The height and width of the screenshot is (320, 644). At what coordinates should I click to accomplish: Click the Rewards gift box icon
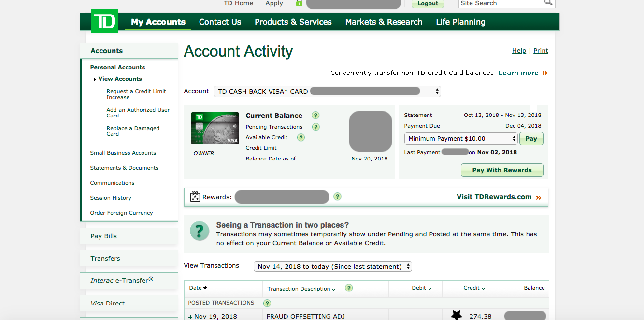pyautogui.click(x=195, y=197)
